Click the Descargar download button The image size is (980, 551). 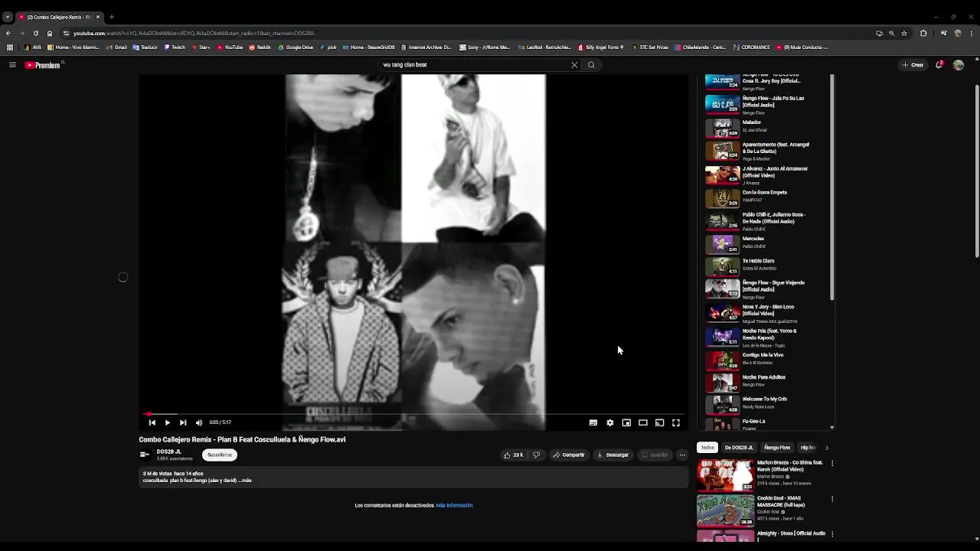click(x=612, y=455)
